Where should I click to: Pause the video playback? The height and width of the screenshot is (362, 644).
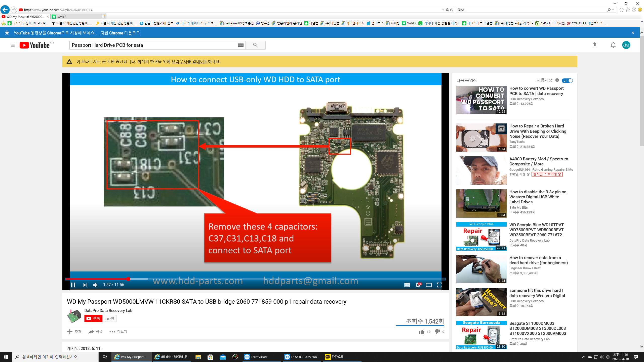(x=73, y=285)
